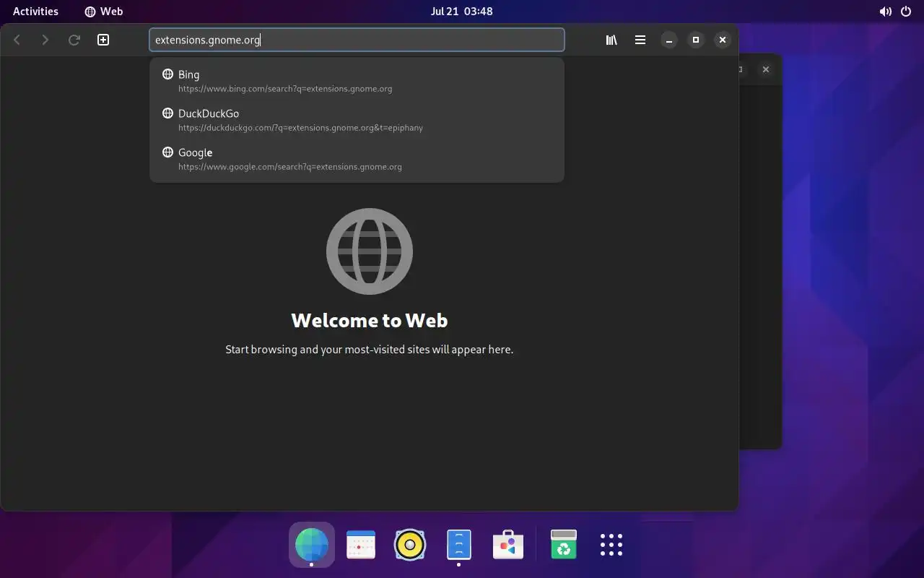Select the Bing search suggestion

coord(357,81)
